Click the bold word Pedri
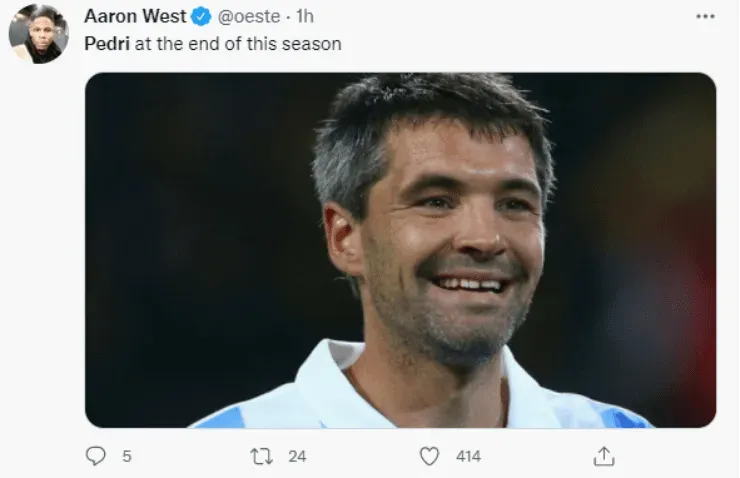The width and height of the screenshot is (740, 478). click(106, 45)
